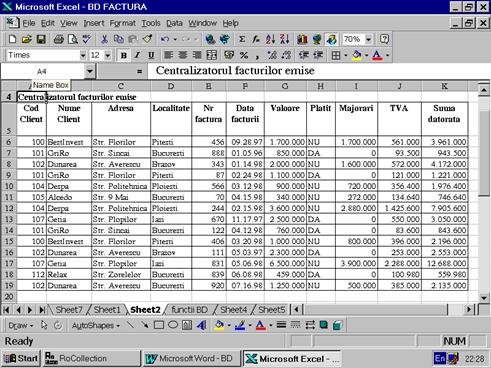Open the Paste Function fx icon

256,39
